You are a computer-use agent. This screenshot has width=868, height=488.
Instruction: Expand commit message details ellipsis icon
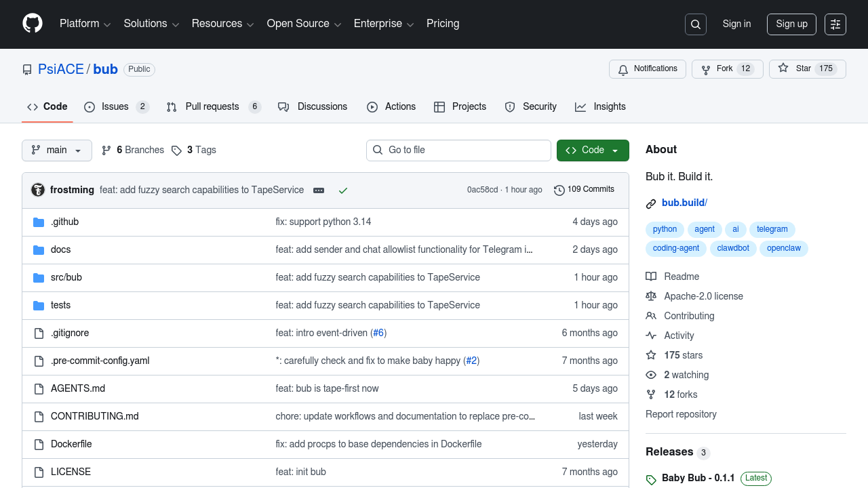pos(319,190)
